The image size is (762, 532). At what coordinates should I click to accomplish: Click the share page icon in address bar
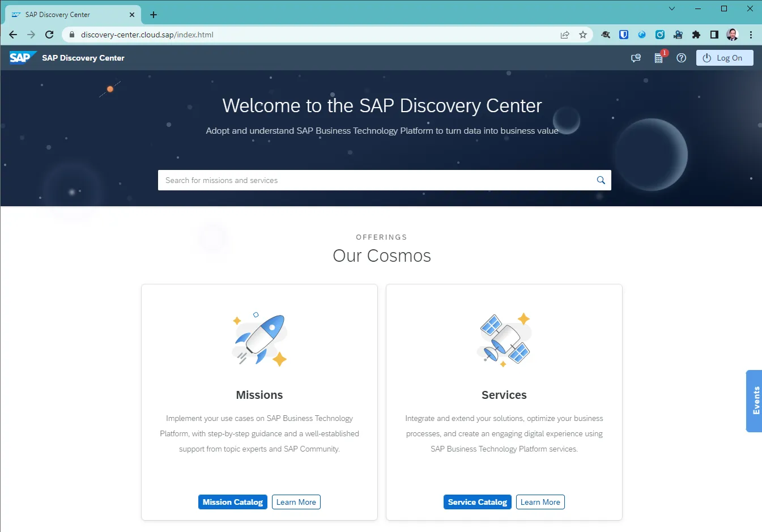tap(565, 35)
